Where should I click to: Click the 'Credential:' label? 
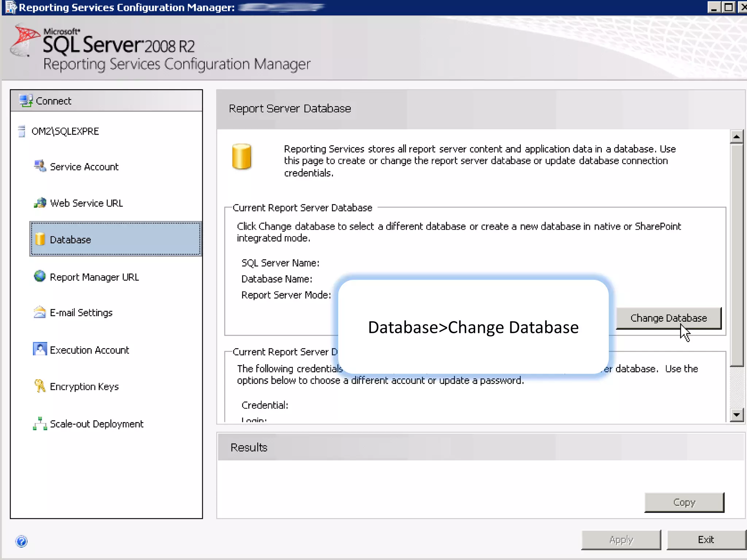265,405
